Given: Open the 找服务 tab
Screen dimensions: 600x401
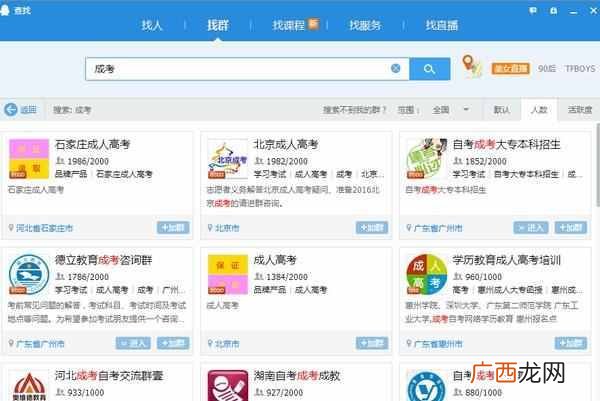Looking at the screenshot, I should [365, 25].
